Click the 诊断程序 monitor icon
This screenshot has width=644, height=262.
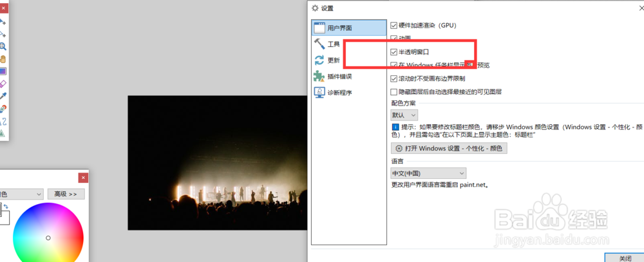319,93
